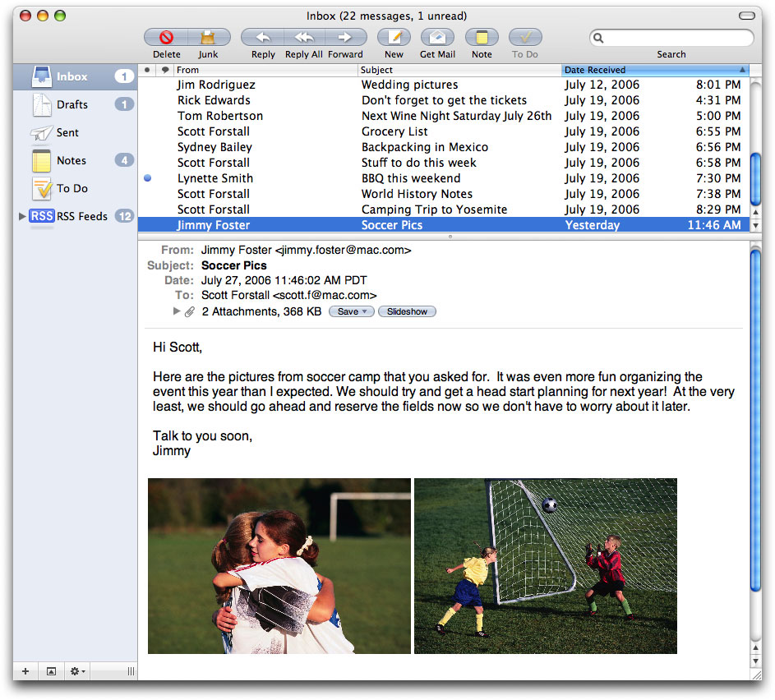Expand the RSS Feeds group
The image size is (775, 700).
pos(21,216)
